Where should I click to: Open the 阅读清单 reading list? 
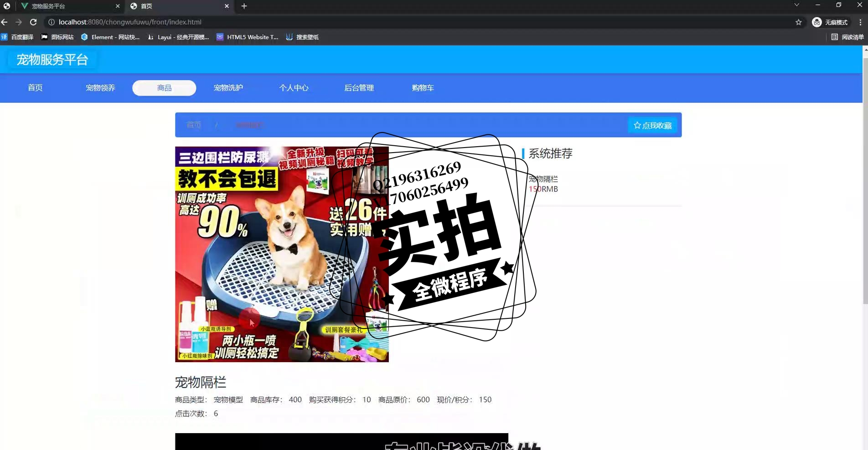click(x=847, y=37)
